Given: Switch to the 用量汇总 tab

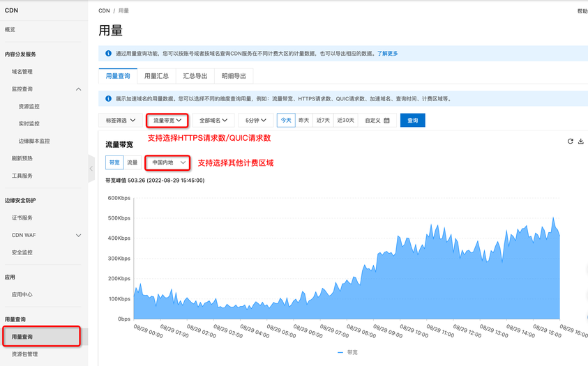Looking at the screenshot, I should coord(156,76).
